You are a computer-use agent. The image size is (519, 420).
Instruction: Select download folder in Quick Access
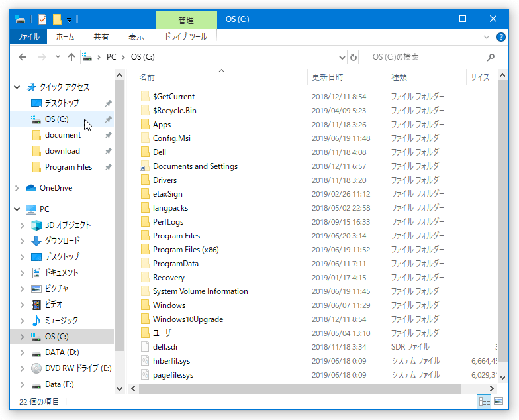point(62,151)
